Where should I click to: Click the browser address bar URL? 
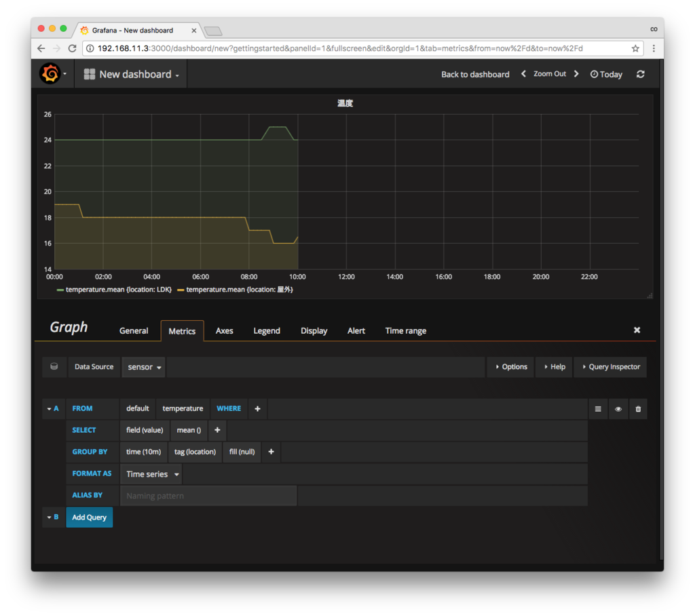click(x=340, y=48)
